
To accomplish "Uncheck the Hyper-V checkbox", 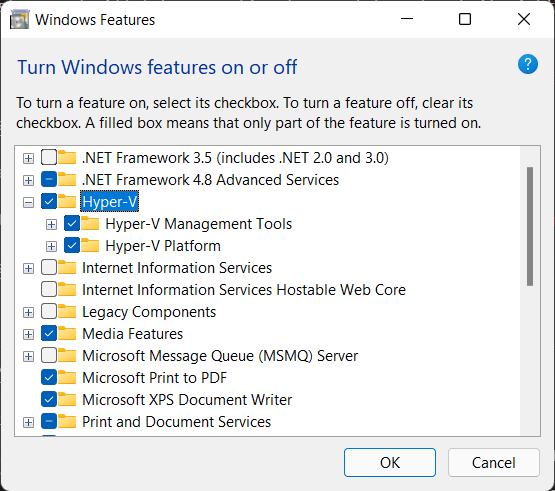I will 49,201.
